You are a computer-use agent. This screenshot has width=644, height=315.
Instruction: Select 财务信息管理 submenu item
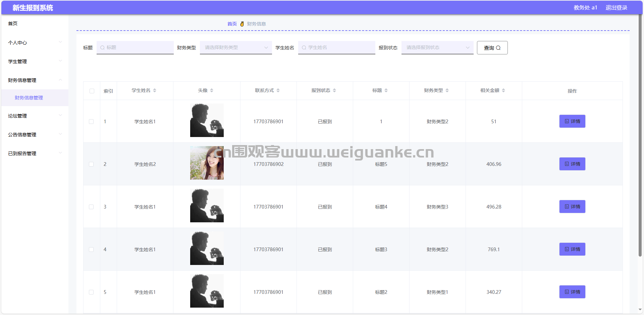pos(29,98)
